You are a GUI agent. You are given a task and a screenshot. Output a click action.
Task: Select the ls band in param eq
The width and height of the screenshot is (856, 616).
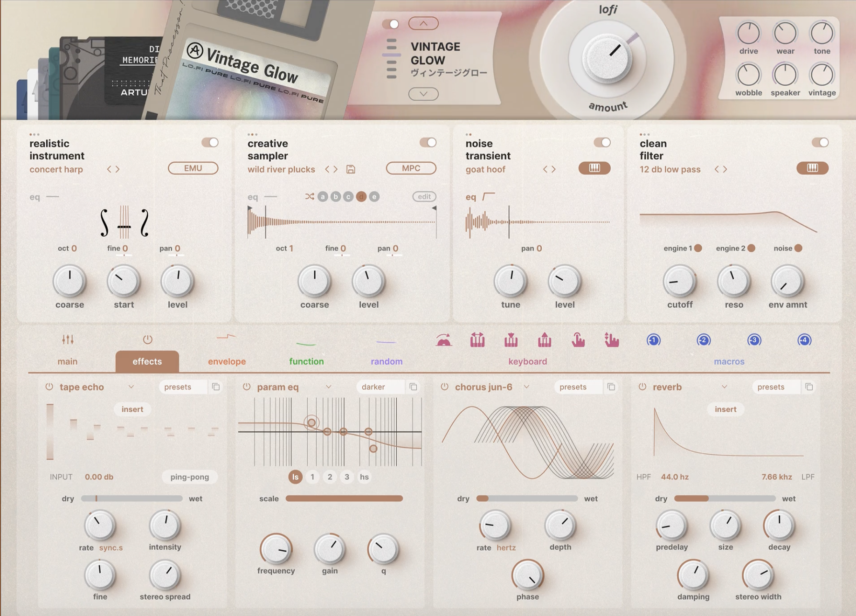pos(295,477)
